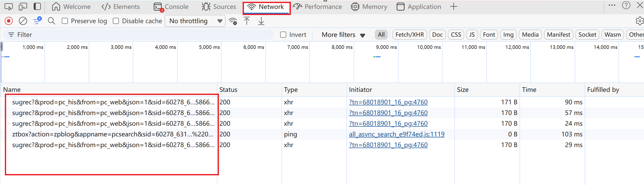Screen dimensions: 644x185
Task: Filter requests by Doc type
Action: pos(437,35)
